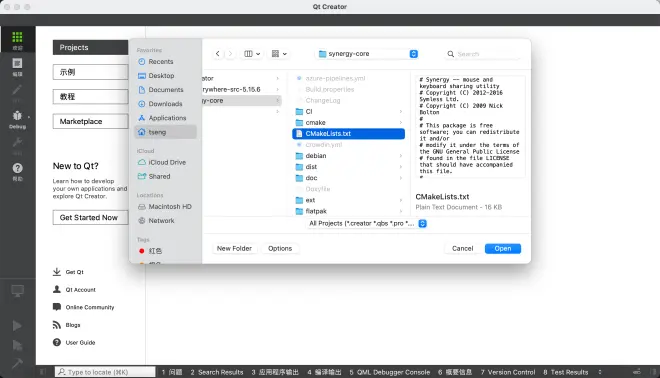Select the rywhere-src-5.15.6 folder row

(242, 89)
